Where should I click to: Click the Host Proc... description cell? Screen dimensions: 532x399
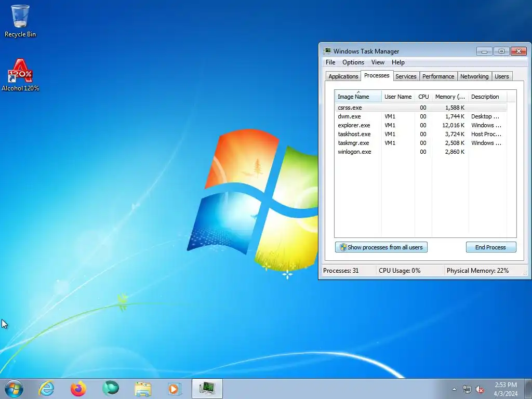coord(486,134)
